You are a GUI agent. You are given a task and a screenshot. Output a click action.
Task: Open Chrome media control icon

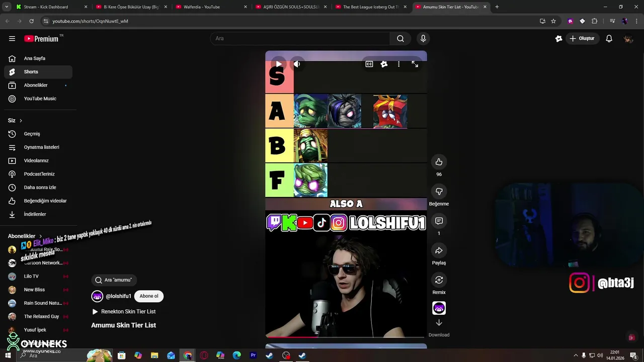click(612, 21)
